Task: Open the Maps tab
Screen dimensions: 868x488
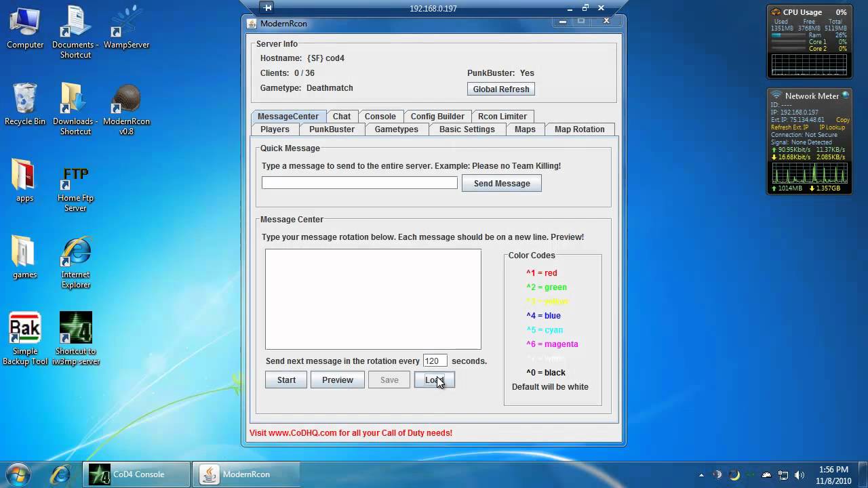Action: coord(525,129)
